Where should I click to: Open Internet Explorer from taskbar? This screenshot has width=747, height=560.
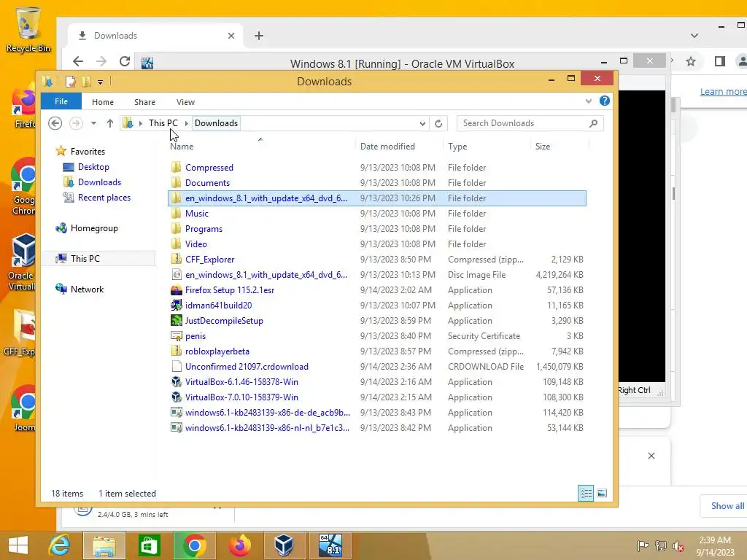point(59,545)
